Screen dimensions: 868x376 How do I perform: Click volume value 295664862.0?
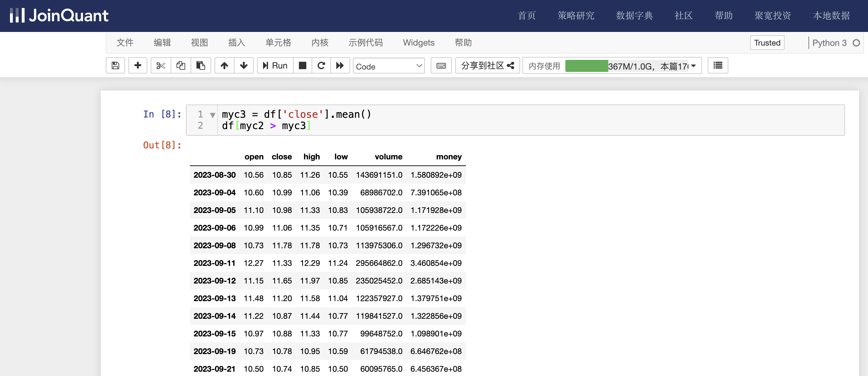pos(379,263)
